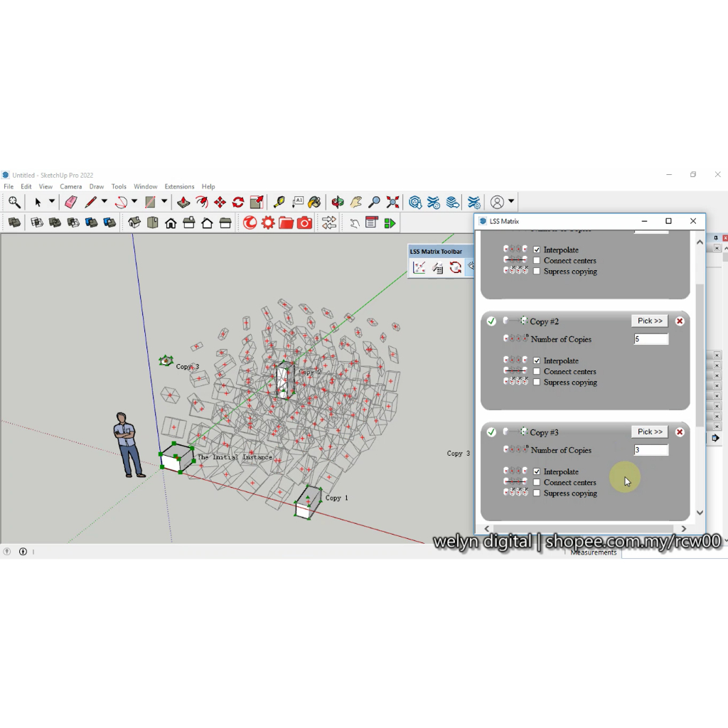Click the red gear Extension Manager icon
This screenshot has height=728, width=728.
click(268, 223)
